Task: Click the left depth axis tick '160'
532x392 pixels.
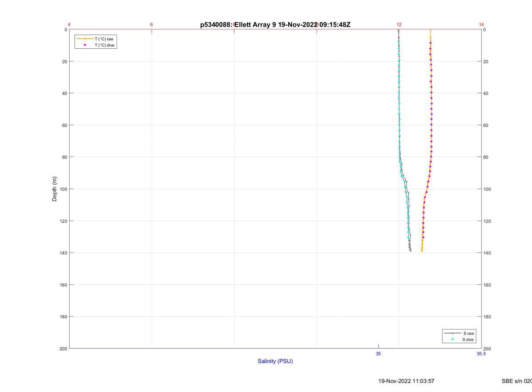Action: pyautogui.click(x=63, y=285)
